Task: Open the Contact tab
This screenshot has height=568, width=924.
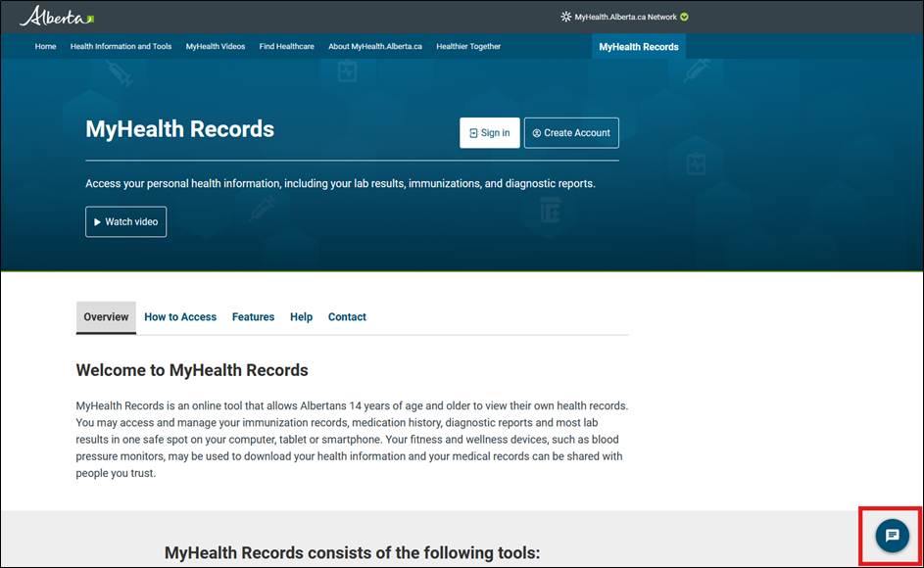Action: [x=347, y=317]
